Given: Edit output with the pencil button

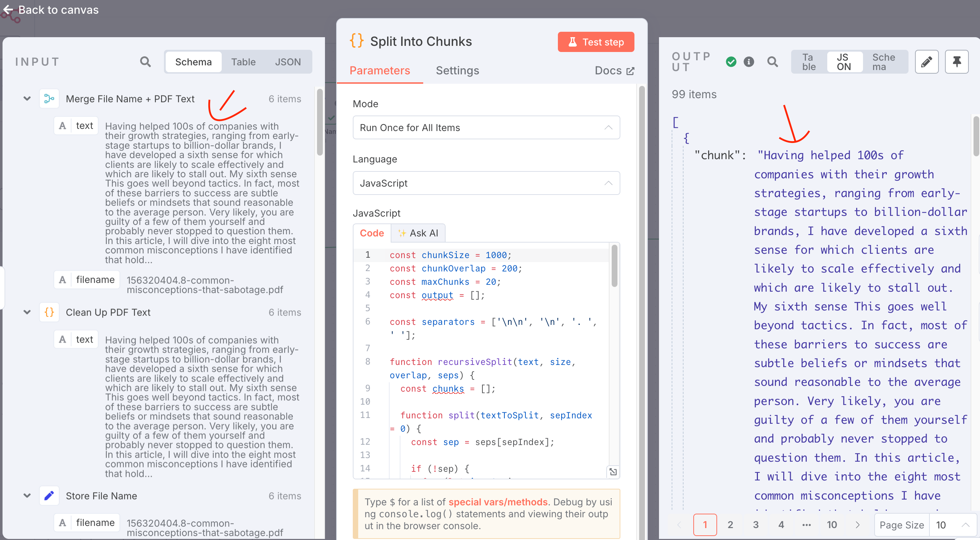Looking at the screenshot, I should pyautogui.click(x=926, y=62).
